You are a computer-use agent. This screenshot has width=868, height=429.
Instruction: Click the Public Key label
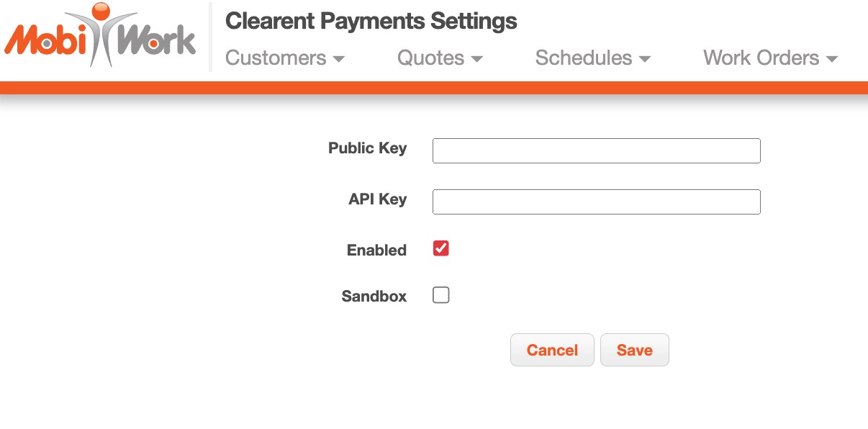pyautogui.click(x=367, y=148)
